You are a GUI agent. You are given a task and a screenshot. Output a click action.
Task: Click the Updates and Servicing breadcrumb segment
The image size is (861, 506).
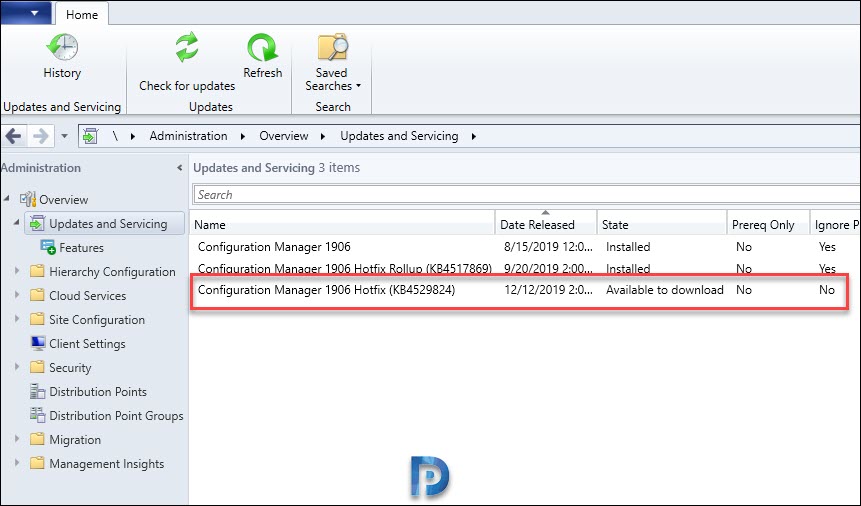(399, 136)
